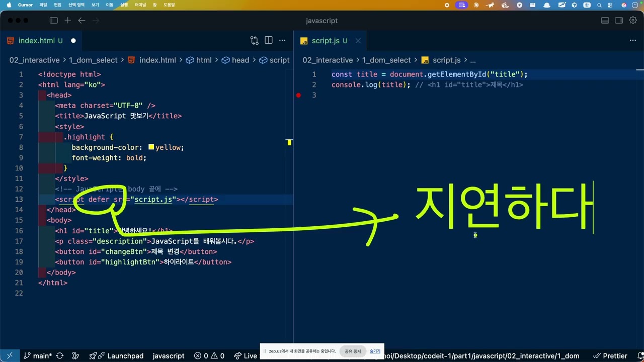
Task: Click 1_dom_select in right breadcrumb
Action: click(x=386, y=60)
